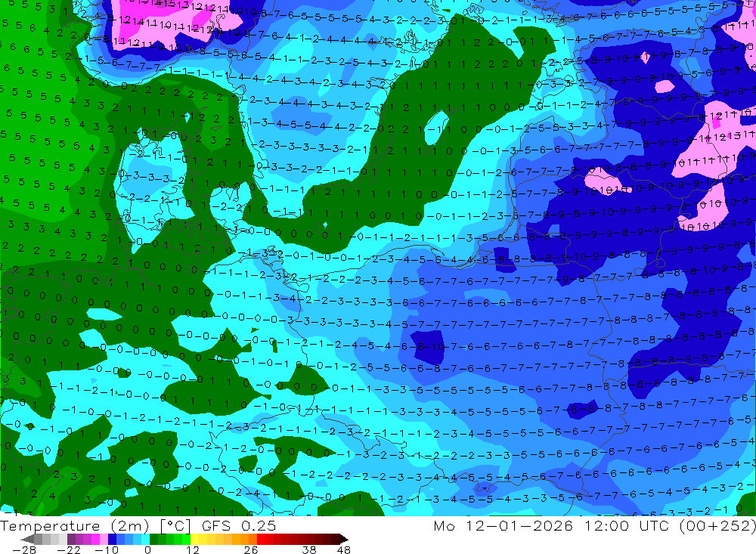
Task: Click the "48" legend value
Action: [x=344, y=549]
